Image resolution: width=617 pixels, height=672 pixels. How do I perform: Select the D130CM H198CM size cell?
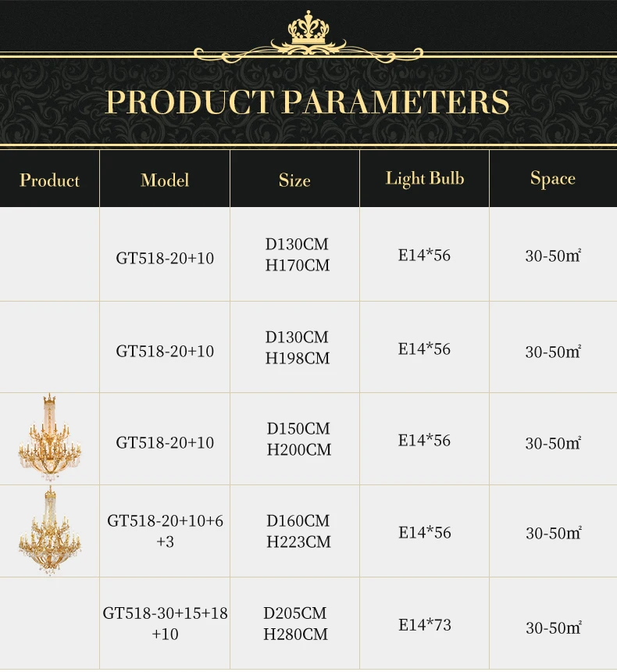point(298,349)
